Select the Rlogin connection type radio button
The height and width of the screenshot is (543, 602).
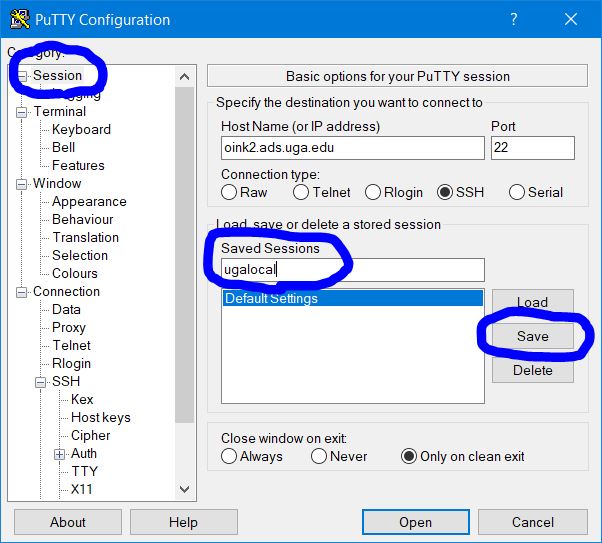373,192
